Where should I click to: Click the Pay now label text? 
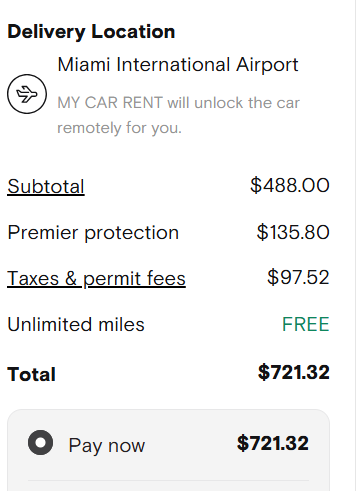tap(107, 445)
